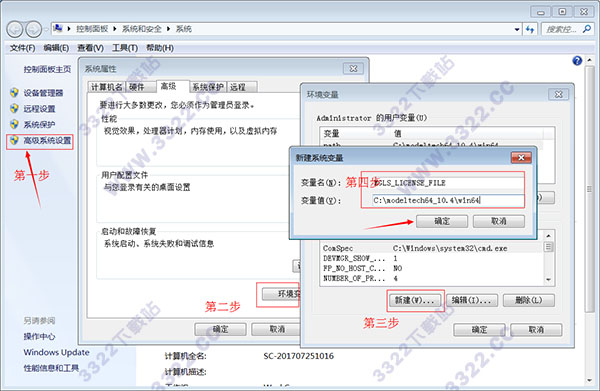Switch to the 远程 tab
Viewport: 600px width, 391px height.
coord(242,87)
